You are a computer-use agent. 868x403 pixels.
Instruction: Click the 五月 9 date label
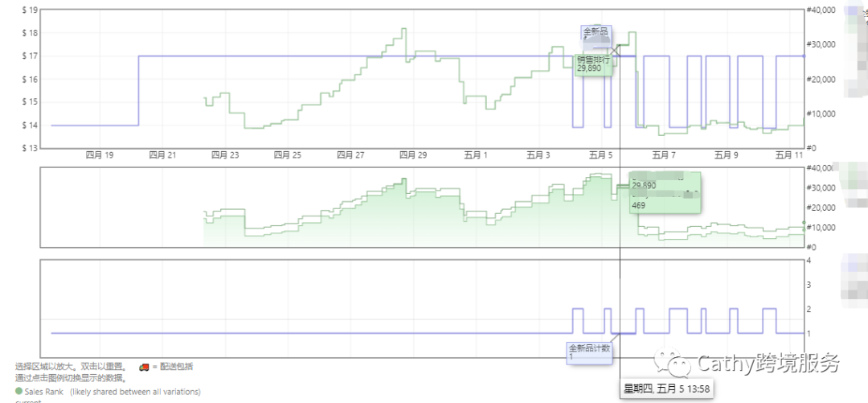727,156
